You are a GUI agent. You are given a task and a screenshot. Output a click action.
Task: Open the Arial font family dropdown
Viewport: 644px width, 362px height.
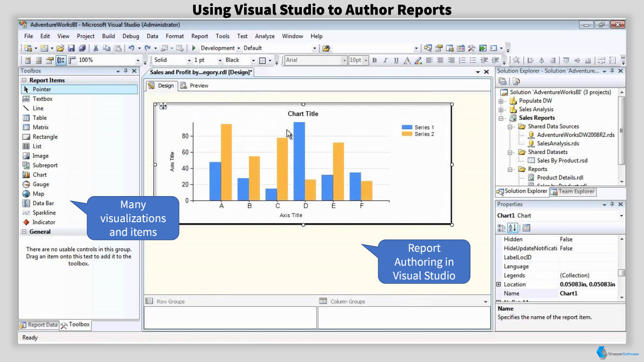(344, 60)
